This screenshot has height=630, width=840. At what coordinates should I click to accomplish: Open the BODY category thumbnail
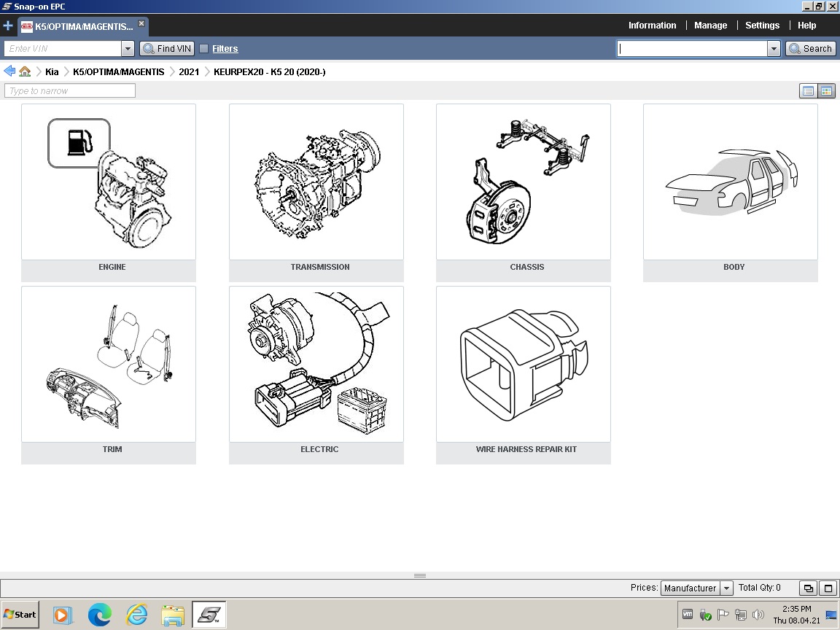[731, 182]
